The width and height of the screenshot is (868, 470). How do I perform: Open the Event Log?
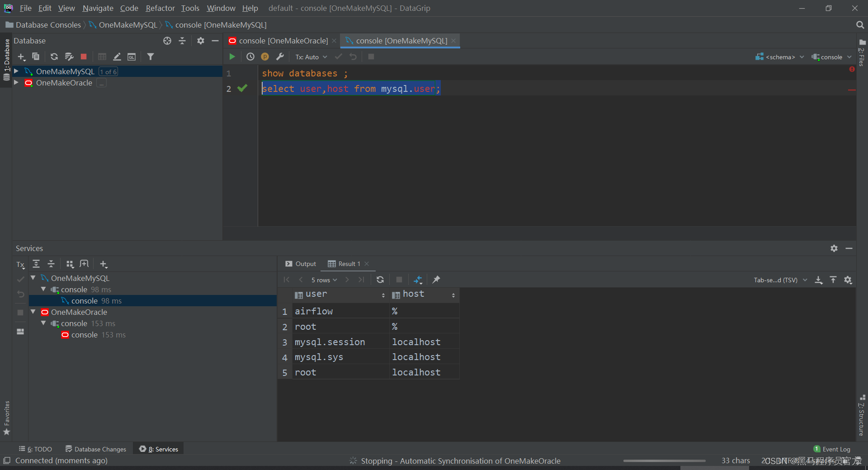832,449
